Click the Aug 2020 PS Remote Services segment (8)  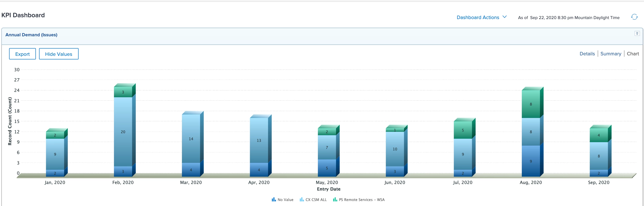pos(530,104)
